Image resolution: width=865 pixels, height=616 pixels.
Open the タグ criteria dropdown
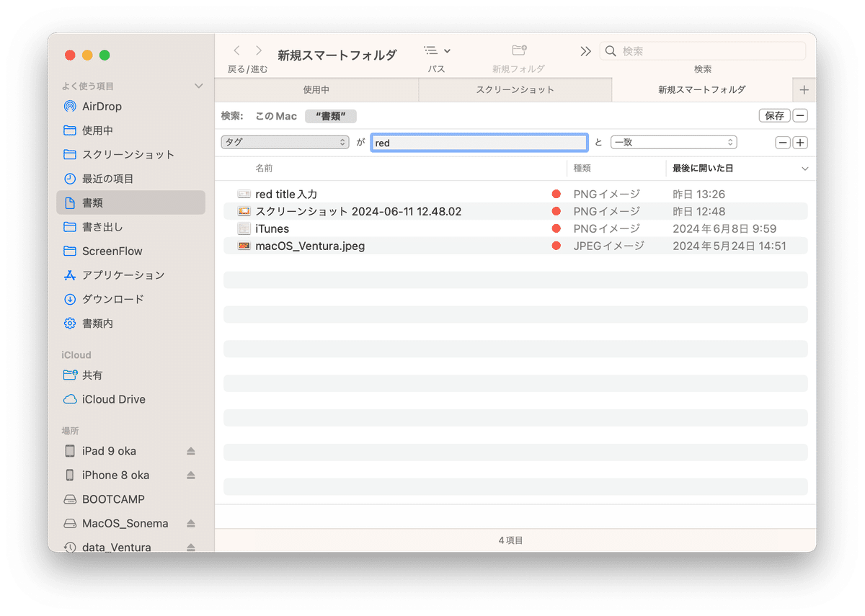click(x=285, y=143)
